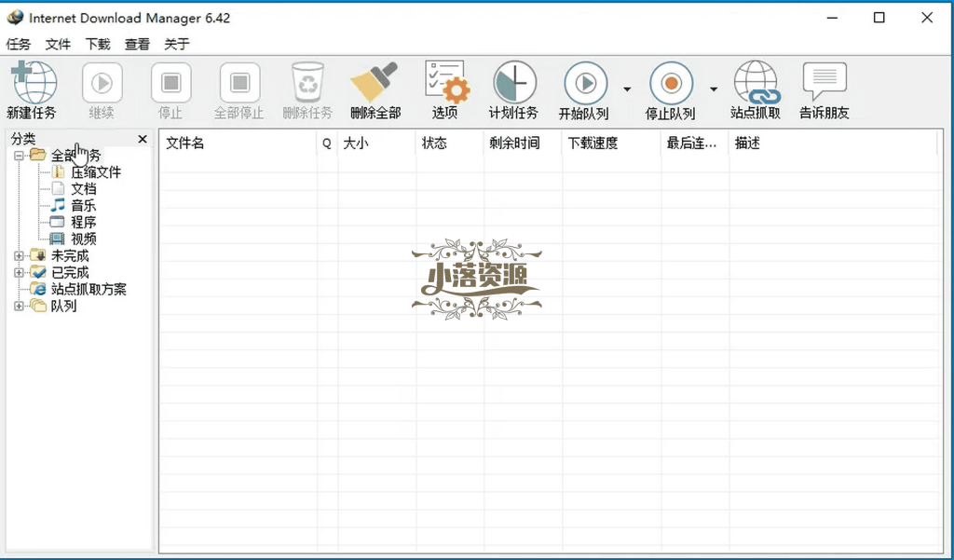The height and width of the screenshot is (560, 954).
Task: Select 未完成 category label
Action: [70, 255]
